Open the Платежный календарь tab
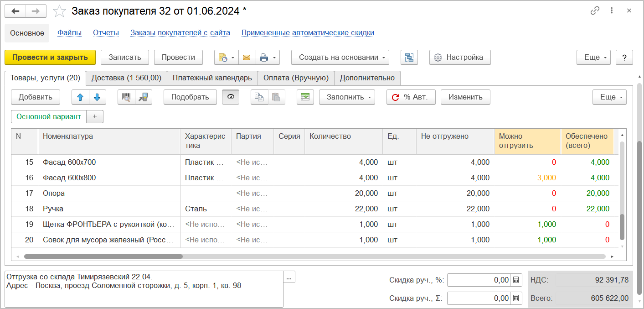This screenshot has height=309, width=644. [212, 78]
